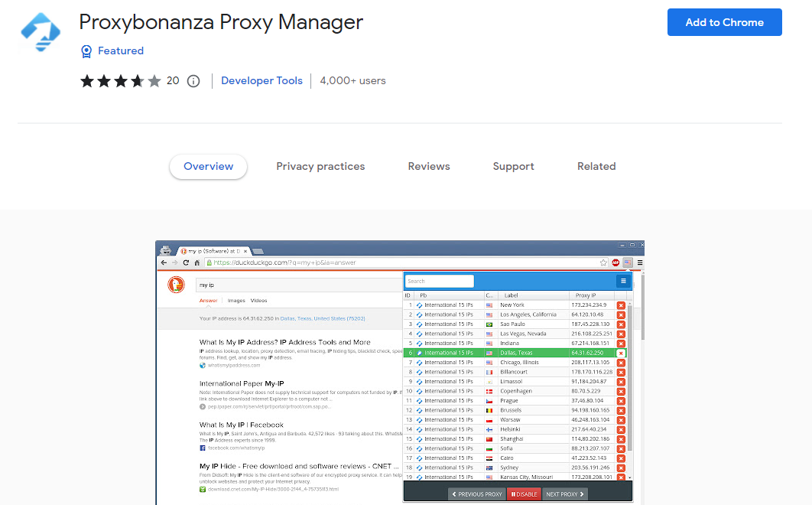Click the Proxybonanza extension logo
This screenshot has height=505, width=812.
[x=41, y=32]
